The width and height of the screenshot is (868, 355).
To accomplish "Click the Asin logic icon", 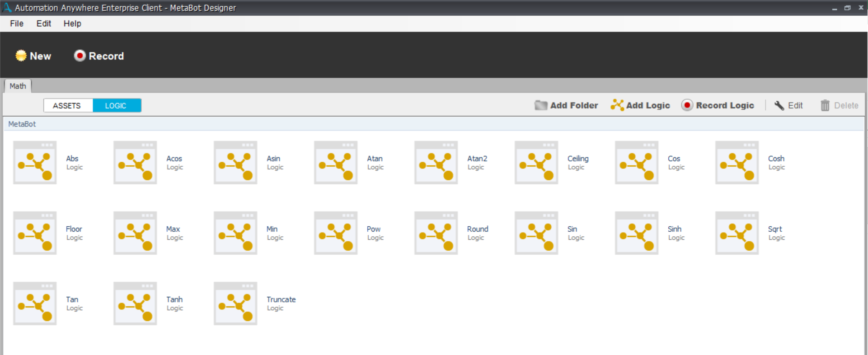I will click(235, 163).
